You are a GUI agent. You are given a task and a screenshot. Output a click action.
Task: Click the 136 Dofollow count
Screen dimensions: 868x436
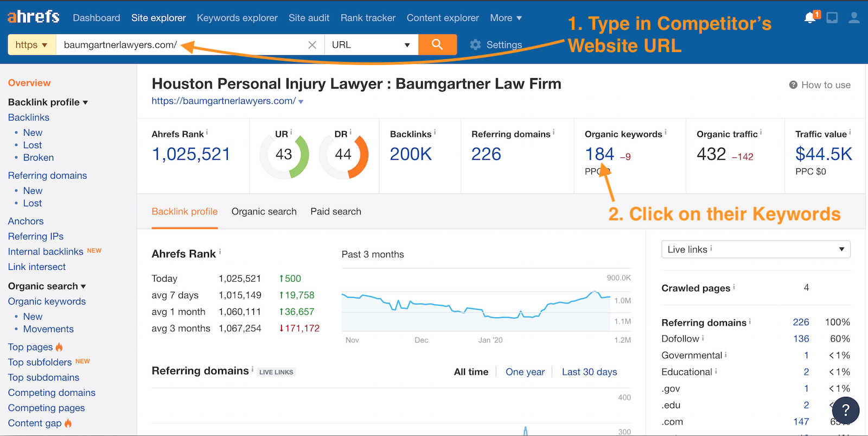point(801,339)
